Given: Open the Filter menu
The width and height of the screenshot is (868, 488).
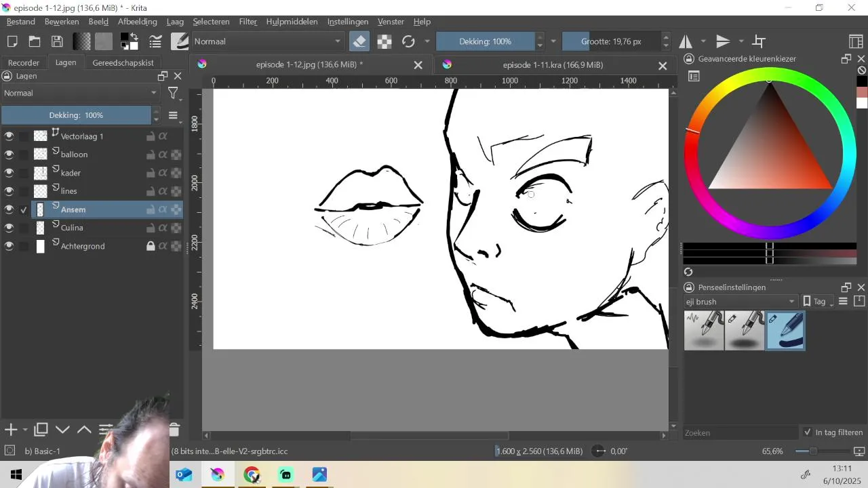Looking at the screenshot, I should pos(248,22).
